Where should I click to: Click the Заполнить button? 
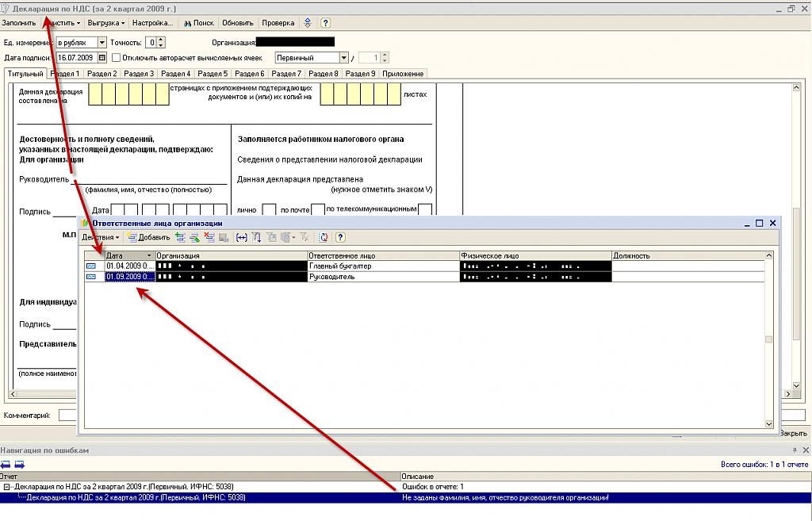click(x=19, y=23)
